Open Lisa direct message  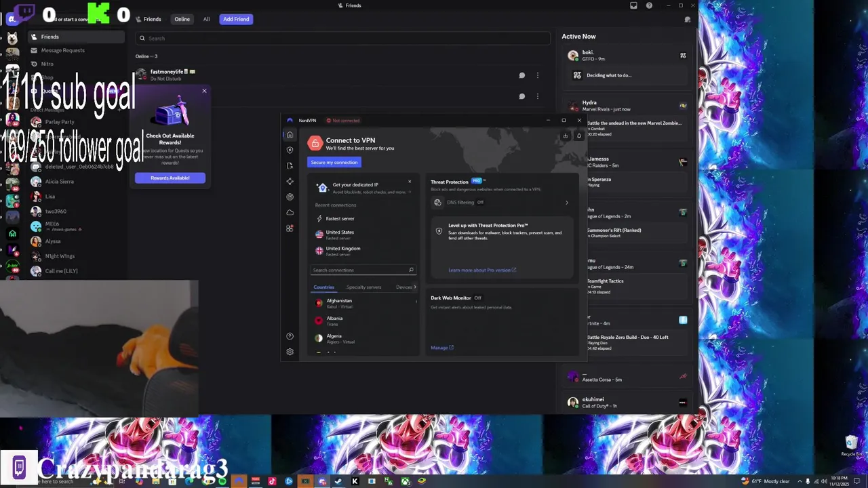[x=76, y=197]
